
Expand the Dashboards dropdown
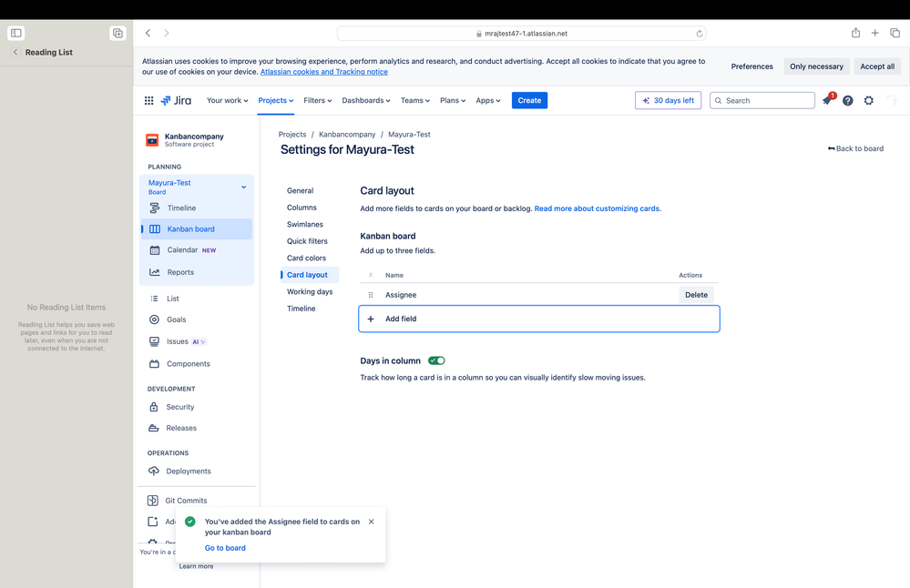365,100
